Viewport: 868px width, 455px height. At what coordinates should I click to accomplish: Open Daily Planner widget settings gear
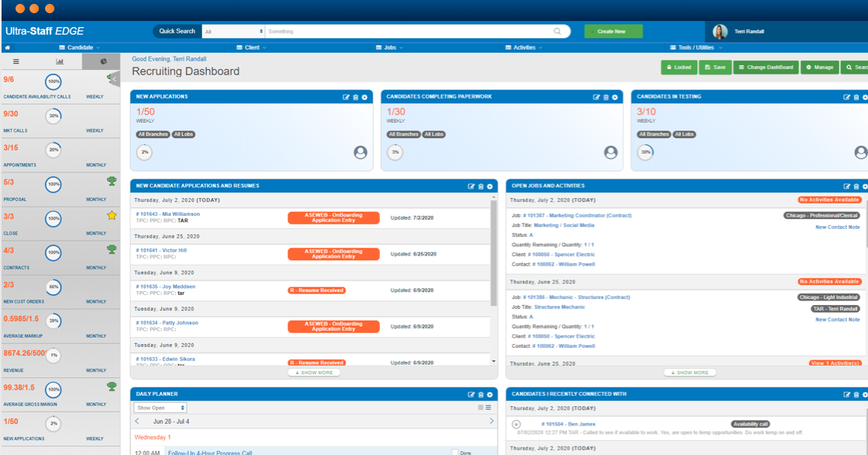(x=490, y=394)
